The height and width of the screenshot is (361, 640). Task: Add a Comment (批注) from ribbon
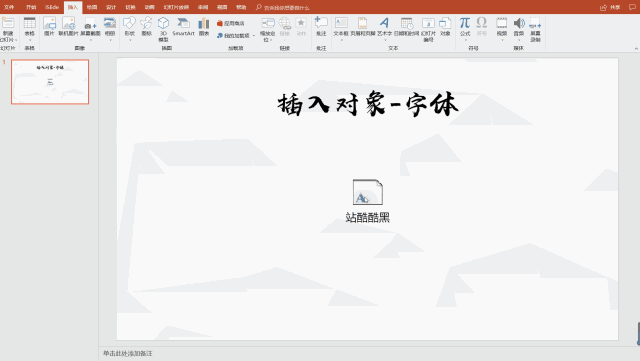321,27
